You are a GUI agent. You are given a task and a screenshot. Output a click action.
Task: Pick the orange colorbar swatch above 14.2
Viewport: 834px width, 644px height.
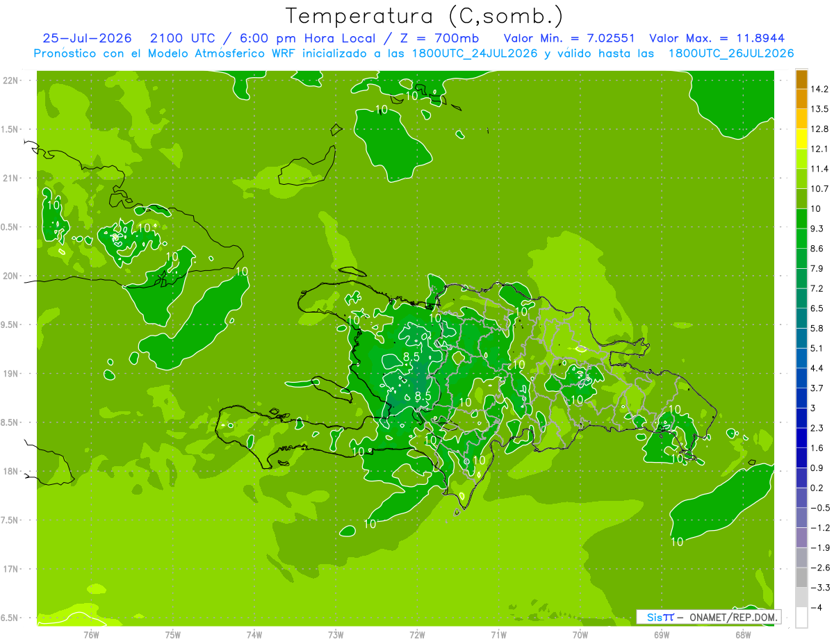click(x=801, y=79)
